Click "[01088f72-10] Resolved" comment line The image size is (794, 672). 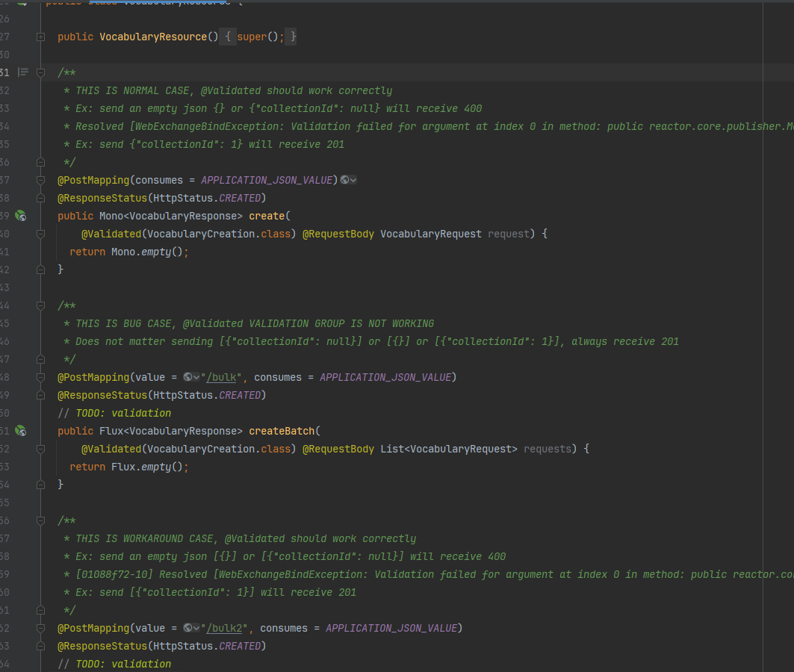429,574
